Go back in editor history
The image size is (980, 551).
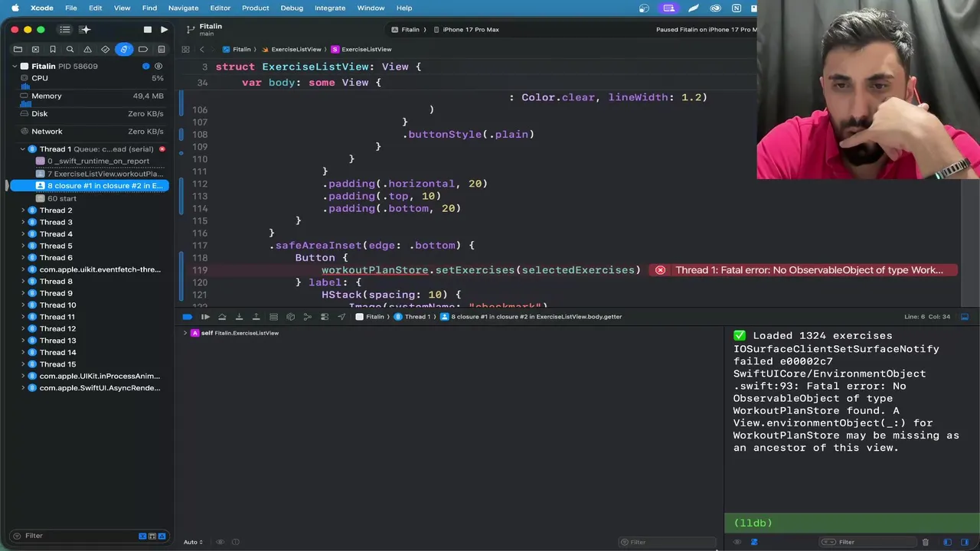tap(201, 49)
